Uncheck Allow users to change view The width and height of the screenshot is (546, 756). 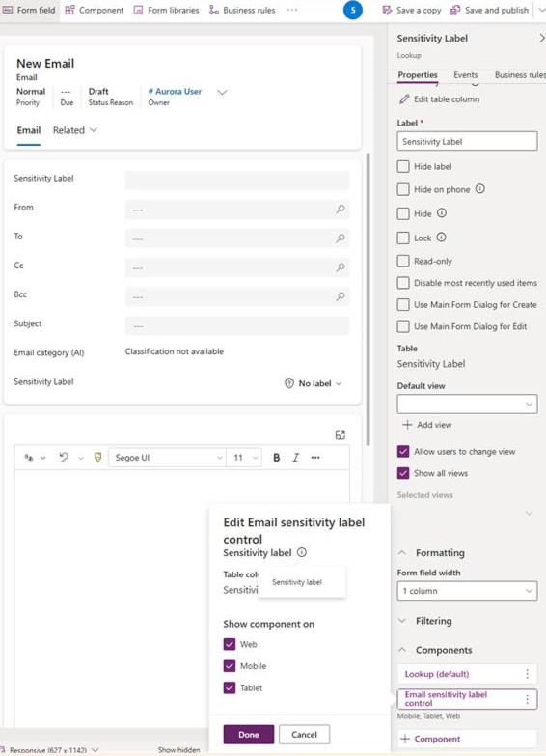[403, 452]
